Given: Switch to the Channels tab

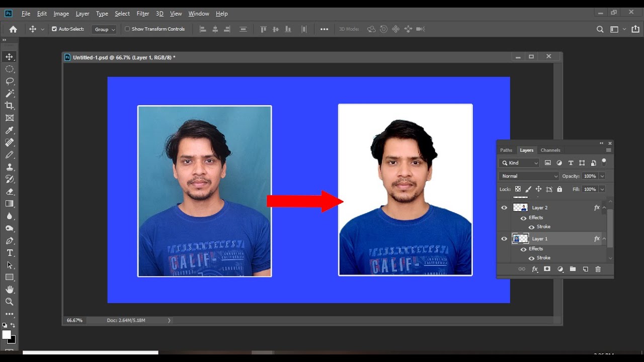Looking at the screenshot, I should point(550,150).
